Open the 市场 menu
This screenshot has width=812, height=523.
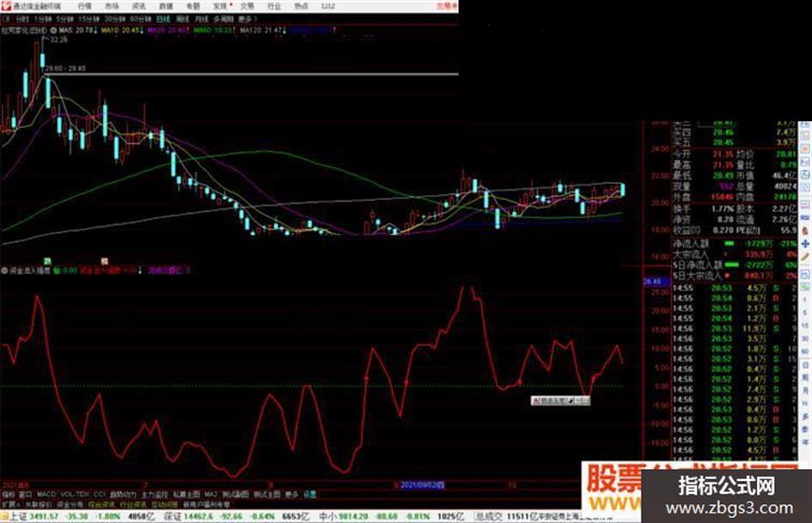[x=112, y=6]
